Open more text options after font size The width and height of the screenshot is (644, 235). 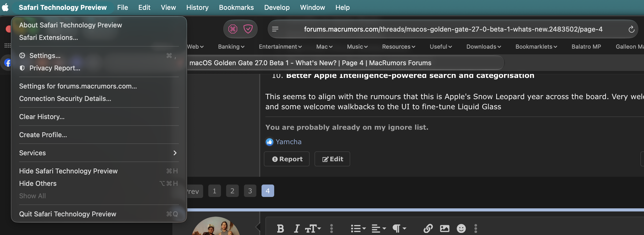332,229
